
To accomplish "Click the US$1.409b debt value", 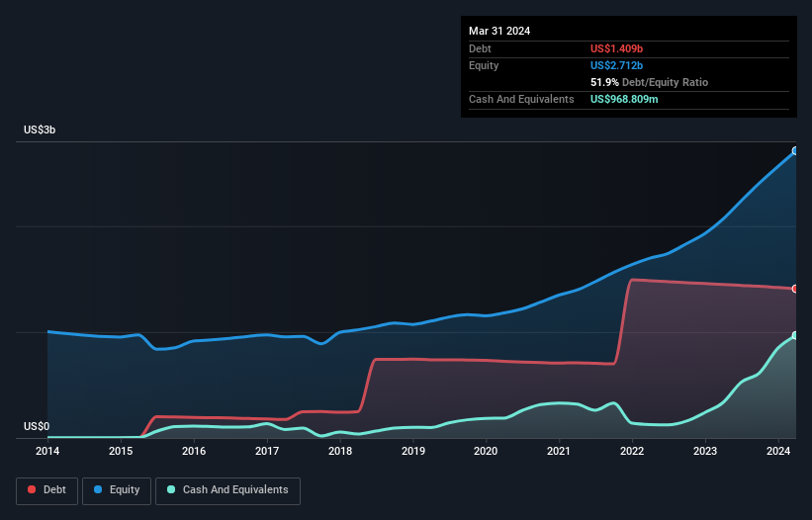I will 616,48.
